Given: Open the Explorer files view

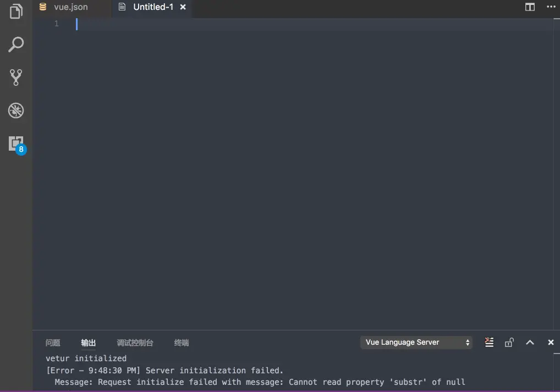Looking at the screenshot, I should tap(16, 11).
